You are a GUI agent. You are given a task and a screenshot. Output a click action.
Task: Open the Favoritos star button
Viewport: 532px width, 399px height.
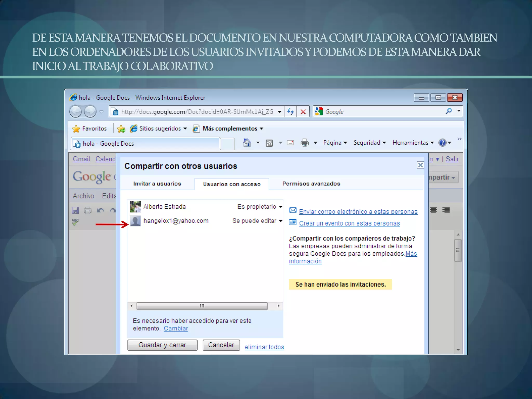(x=90, y=128)
